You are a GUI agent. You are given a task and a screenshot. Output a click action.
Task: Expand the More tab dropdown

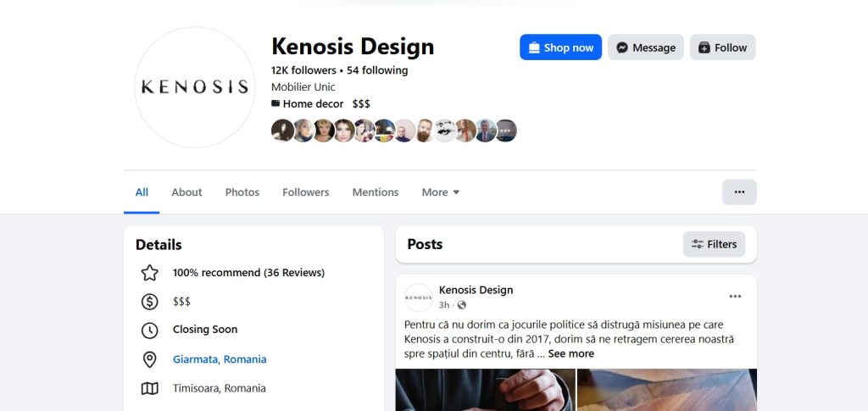tap(441, 192)
